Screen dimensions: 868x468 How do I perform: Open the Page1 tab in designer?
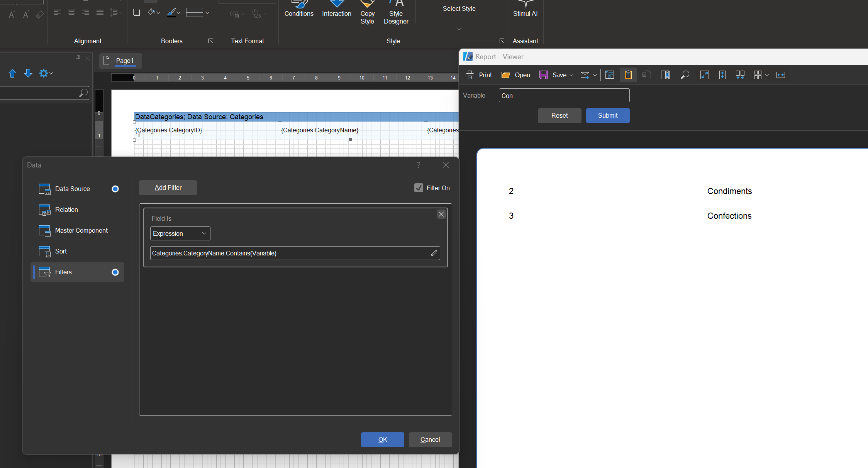click(120, 61)
